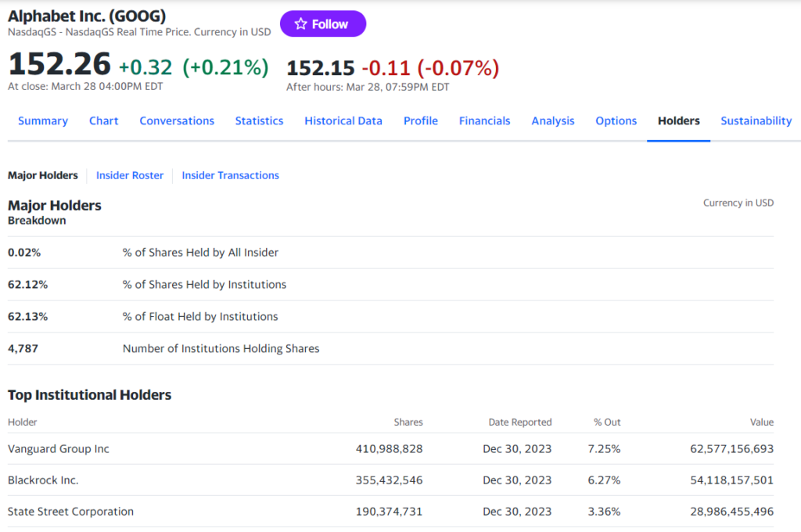Viewport: 801px width, 532px height.
Task: Click '% of Shares Held by Institutions' label
Action: tap(204, 285)
